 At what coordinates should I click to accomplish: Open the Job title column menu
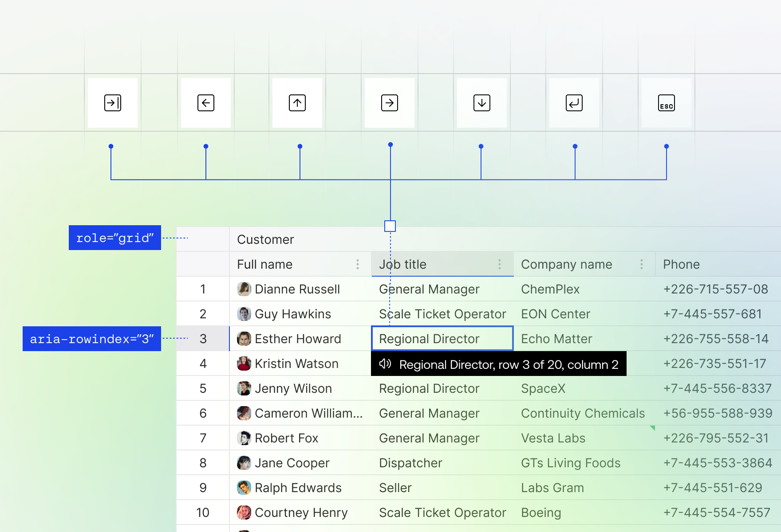tap(500, 264)
